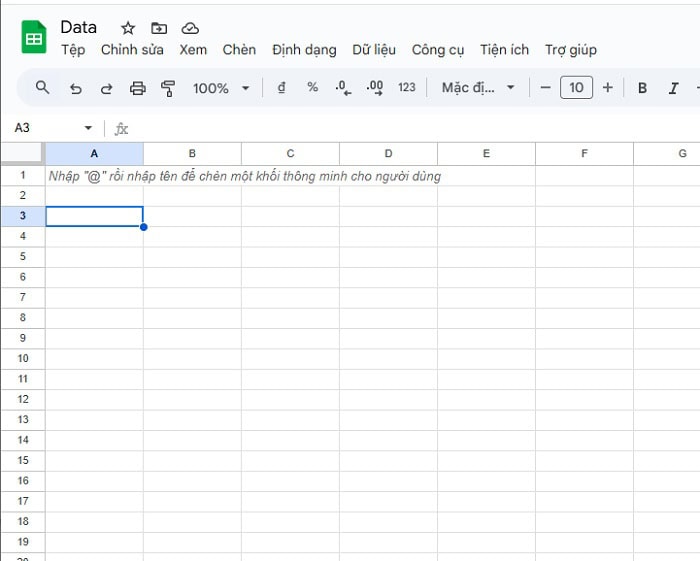The image size is (700, 561).
Task: Format as percent
Action: click(312, 88)
